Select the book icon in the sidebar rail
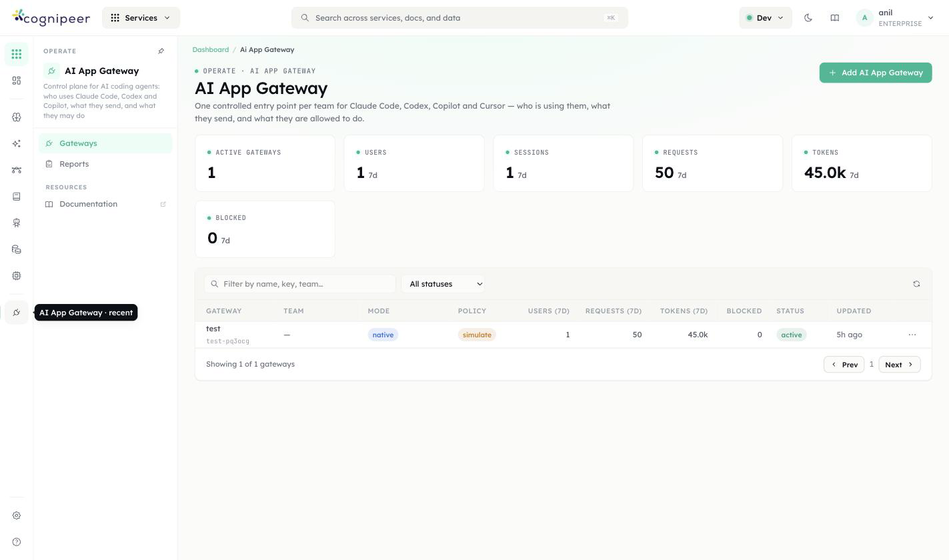The image size is (949, 560). 17,197
